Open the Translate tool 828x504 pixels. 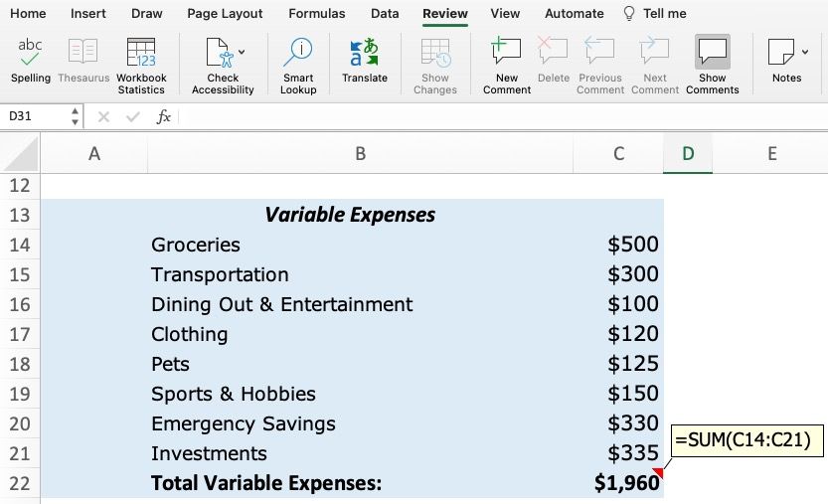(365, 61)
